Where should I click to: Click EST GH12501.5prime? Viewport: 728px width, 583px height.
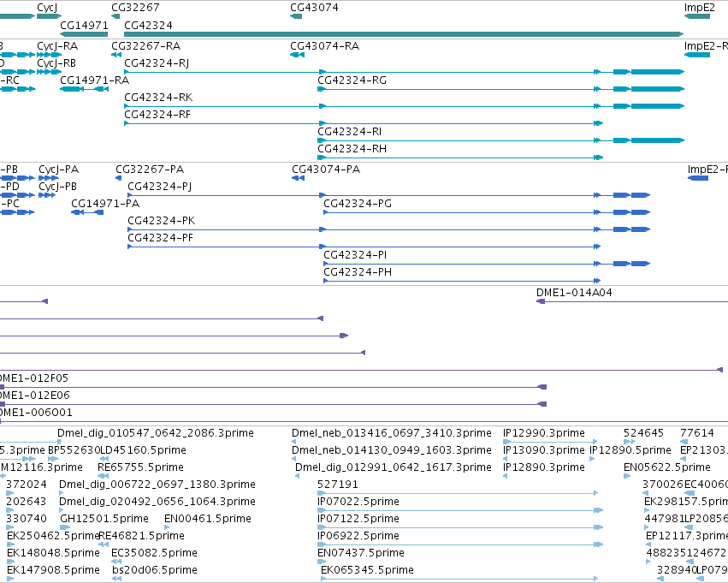click(104, 519)
